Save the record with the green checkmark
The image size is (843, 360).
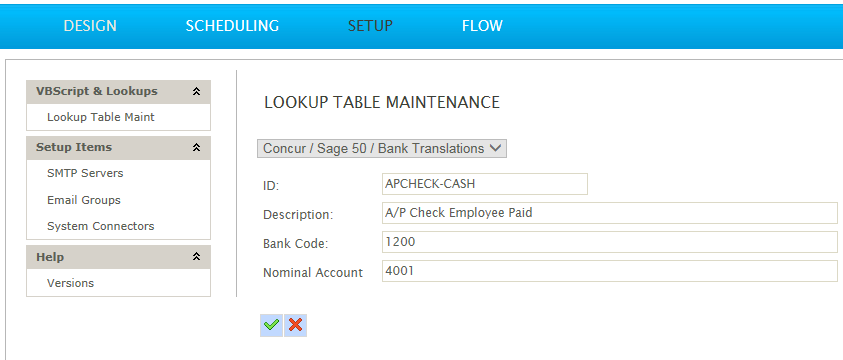tap(272, 325)
